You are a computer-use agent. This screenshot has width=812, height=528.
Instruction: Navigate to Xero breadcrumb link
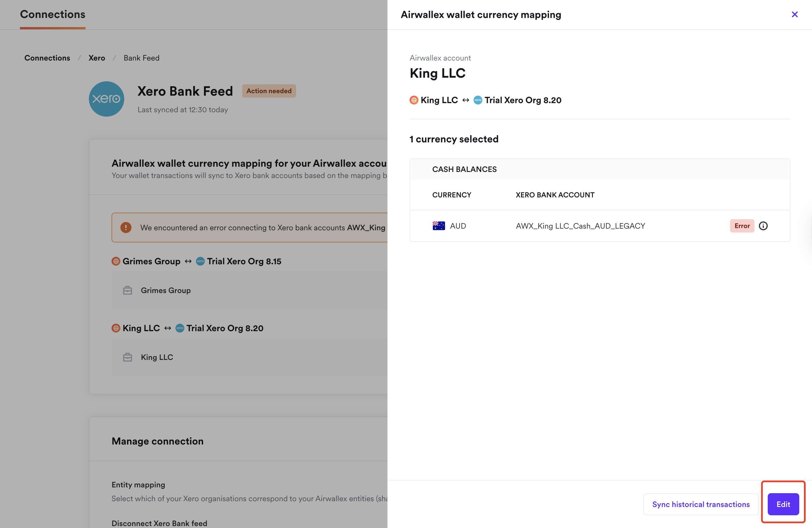click(x=97, y=58)
